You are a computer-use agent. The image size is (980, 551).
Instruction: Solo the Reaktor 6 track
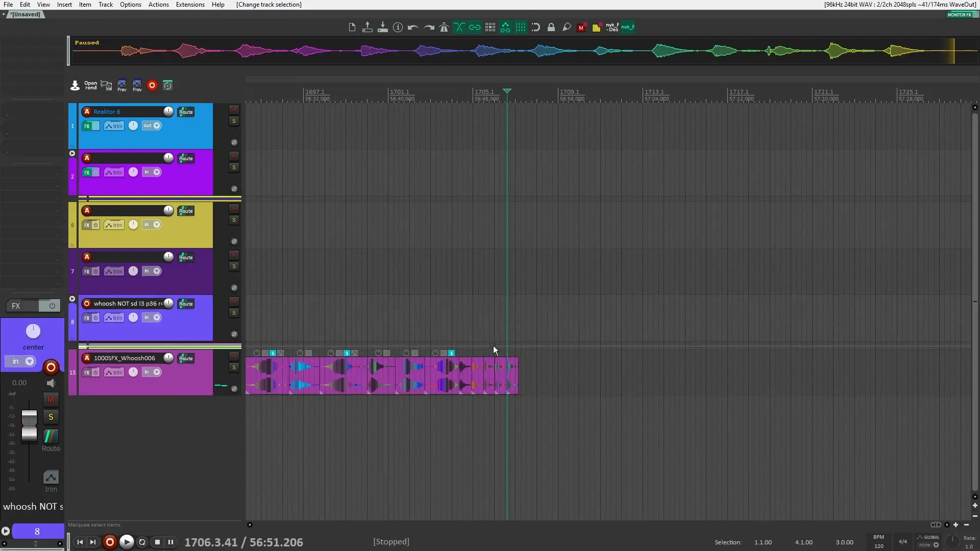(234, 121)
